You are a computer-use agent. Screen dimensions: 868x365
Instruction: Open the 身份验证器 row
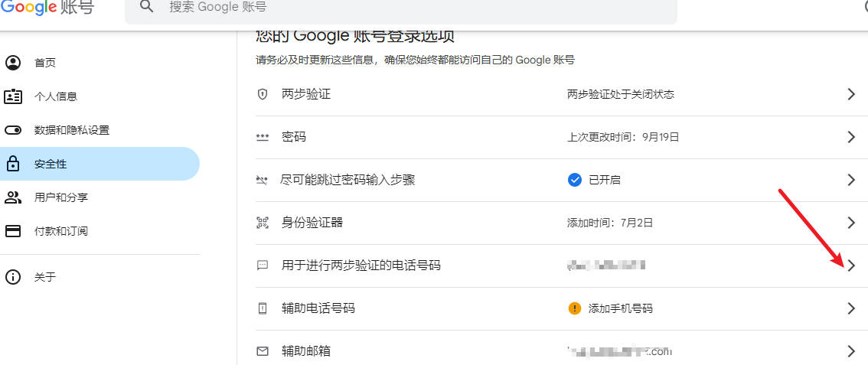(561, 223)
